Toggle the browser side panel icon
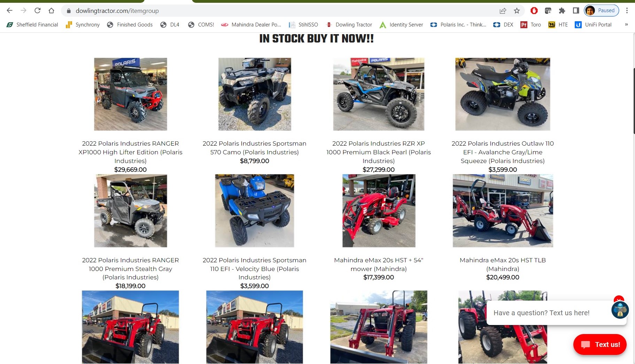This screenshot has height=364, width=635. tap(576, 11)
